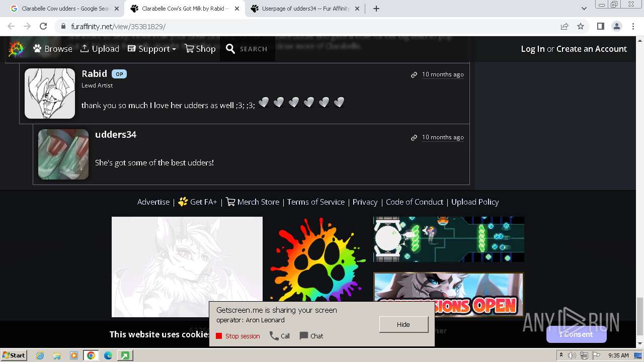Open the Chrome profile icon
The image size is (644, 362).
[616, 26]
